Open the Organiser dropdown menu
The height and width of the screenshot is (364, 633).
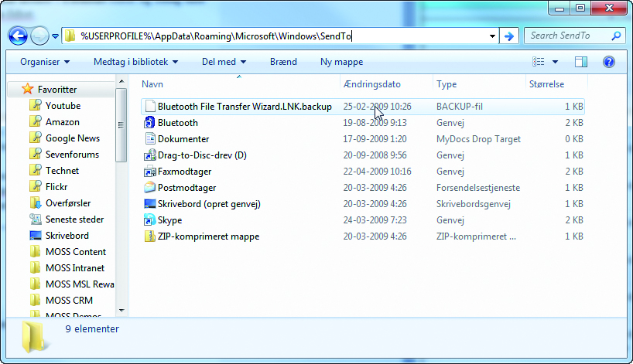(x=45, y=62)
